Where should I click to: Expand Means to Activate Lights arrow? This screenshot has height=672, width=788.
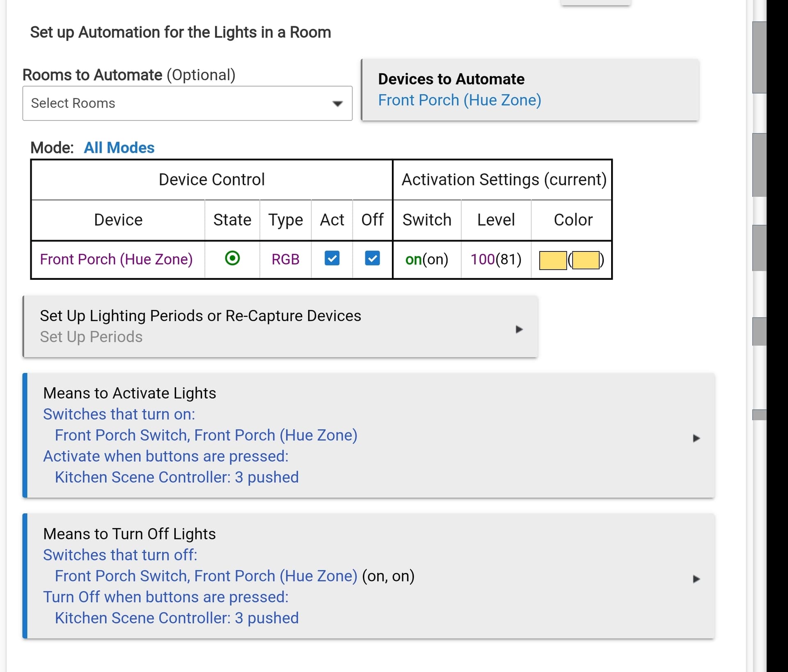click(x=696, y=438)
